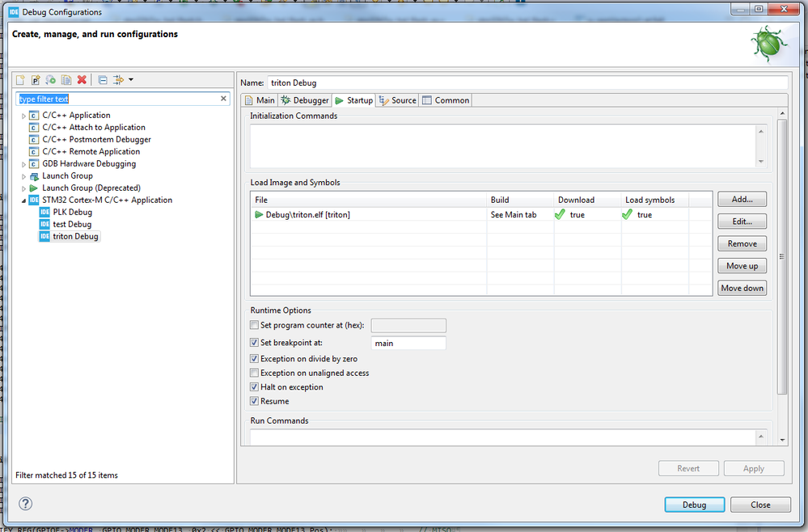Screen dimensions: 808x532
Task: Click the Add... button
Action: 742,200
